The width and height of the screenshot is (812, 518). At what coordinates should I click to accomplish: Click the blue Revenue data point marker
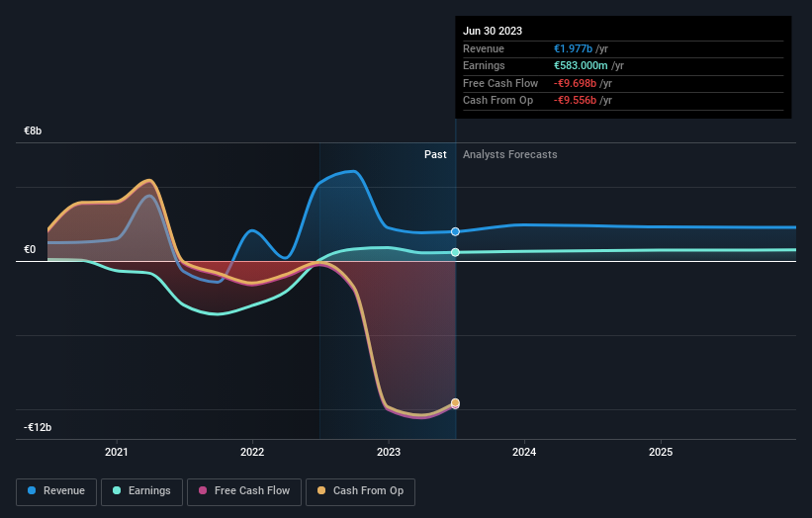pos(455,231)
